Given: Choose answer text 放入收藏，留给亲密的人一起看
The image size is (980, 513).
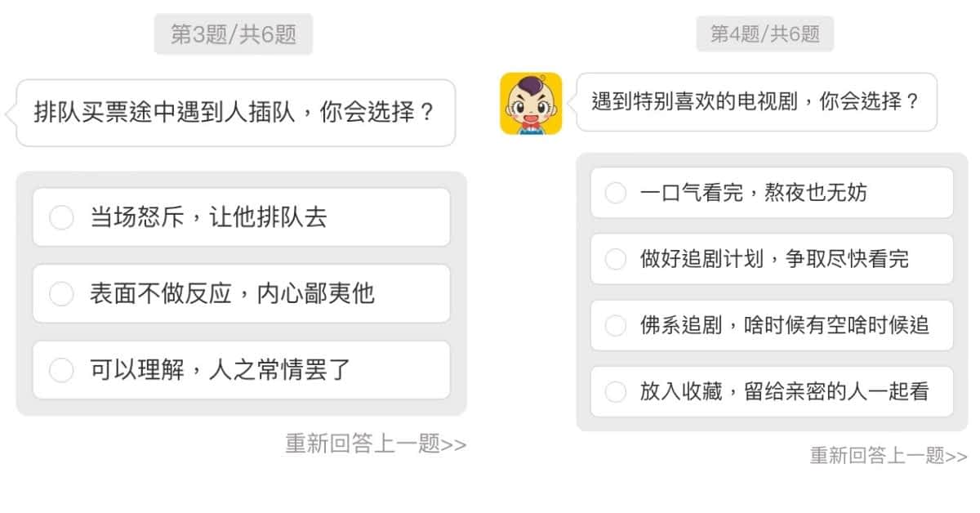Looking at the screenshot, I should click(784, 392).
